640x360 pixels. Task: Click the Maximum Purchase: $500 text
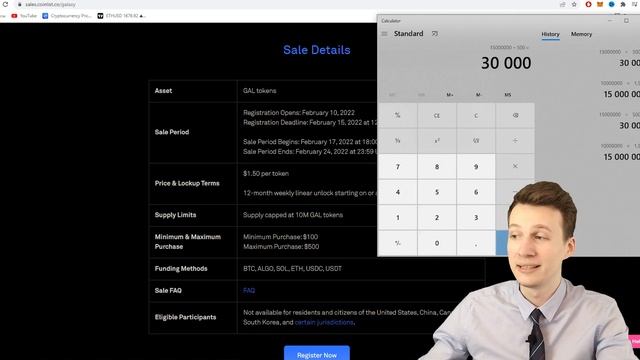tap(281, 247)
